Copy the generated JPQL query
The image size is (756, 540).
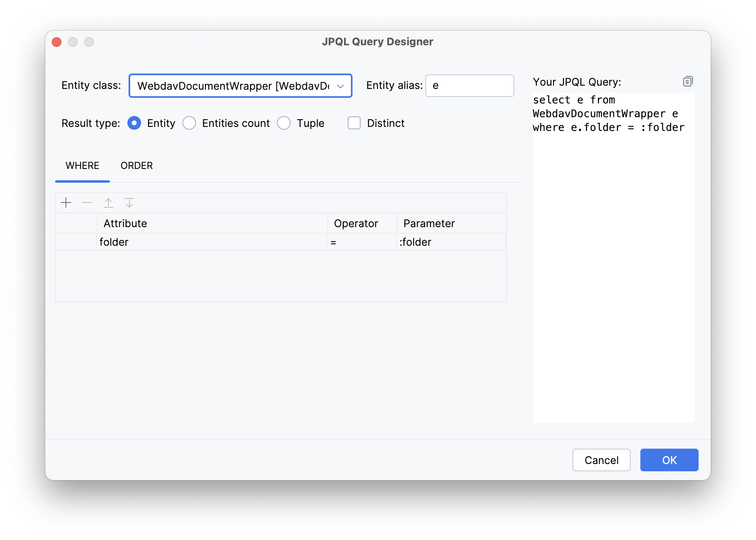click(x=687, y=81)
